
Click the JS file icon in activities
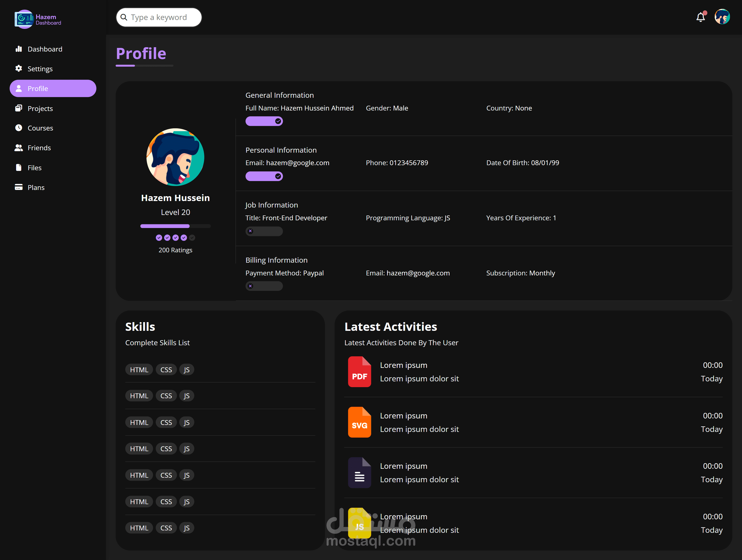[x=359, y=523]
